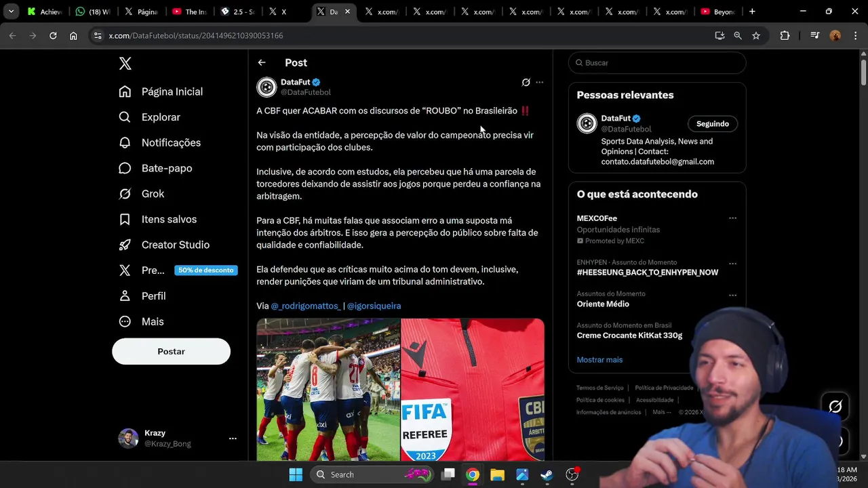868x488 pixels.
Task: Open Bate-papo chat icon
Action: (125, 168)
